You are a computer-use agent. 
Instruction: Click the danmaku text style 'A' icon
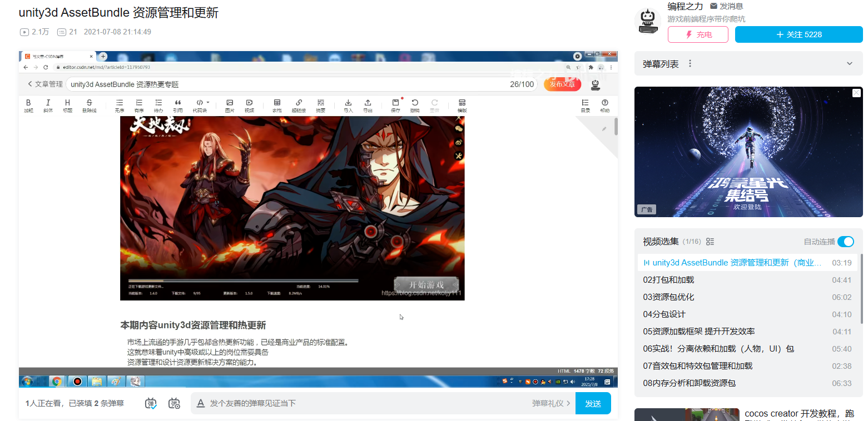tap(201, 403)
